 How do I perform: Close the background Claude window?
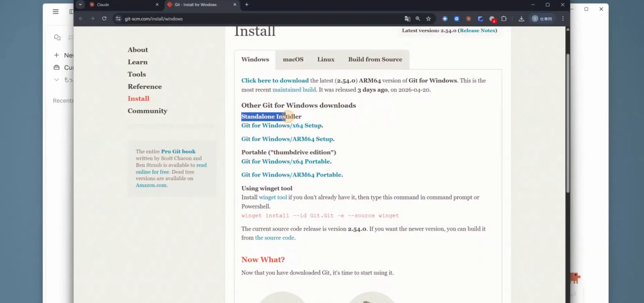(x=601, y=9)
